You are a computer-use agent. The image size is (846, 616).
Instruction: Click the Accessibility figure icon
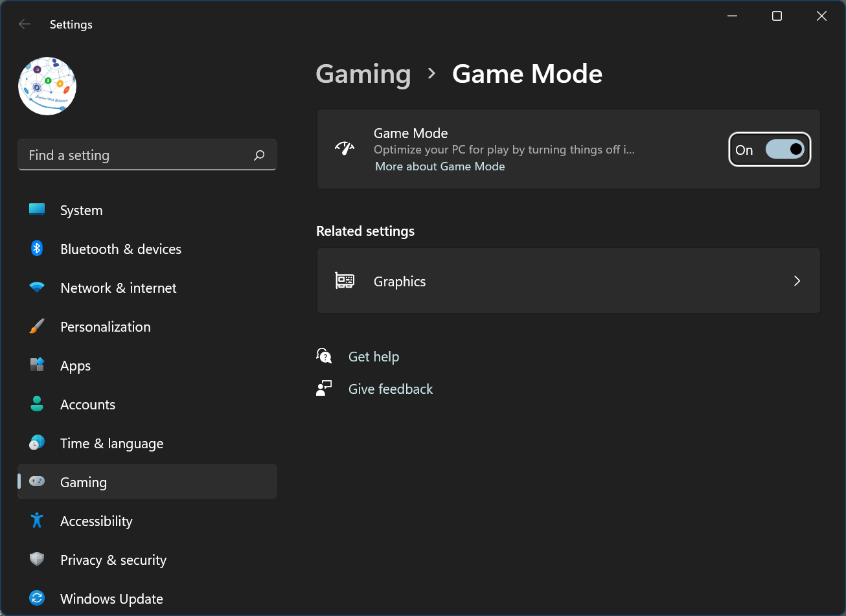(37, 520)
